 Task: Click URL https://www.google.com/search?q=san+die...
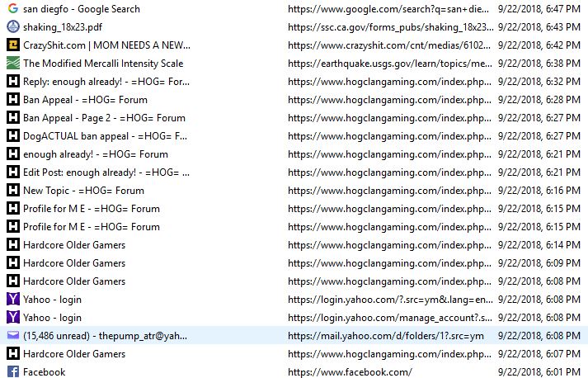click(388, 9)
